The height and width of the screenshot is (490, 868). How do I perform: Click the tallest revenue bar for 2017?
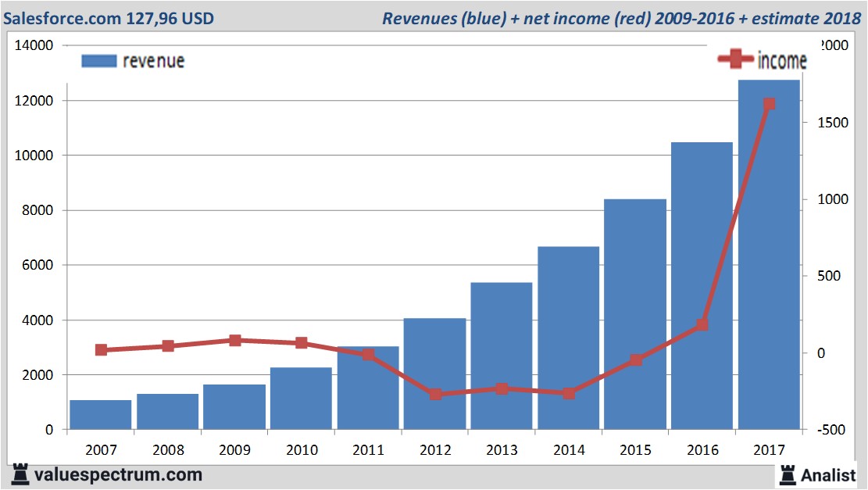click(769, 255)
